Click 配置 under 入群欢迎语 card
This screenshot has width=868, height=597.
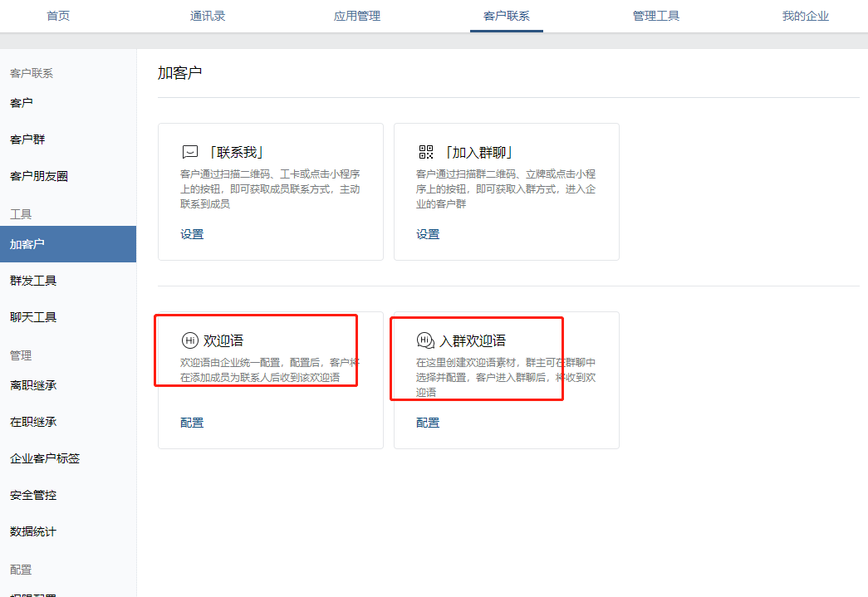coord(428,423)
